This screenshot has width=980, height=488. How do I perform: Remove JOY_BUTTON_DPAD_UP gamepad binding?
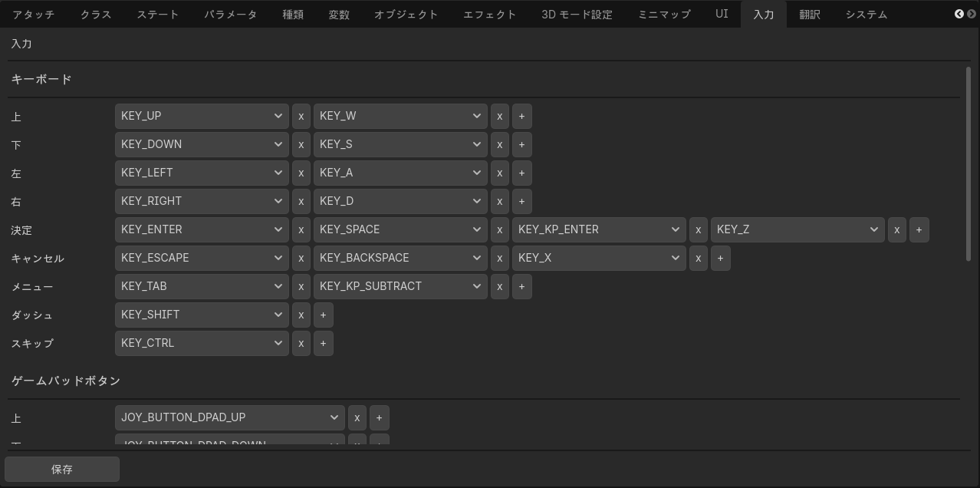(357, 417)
